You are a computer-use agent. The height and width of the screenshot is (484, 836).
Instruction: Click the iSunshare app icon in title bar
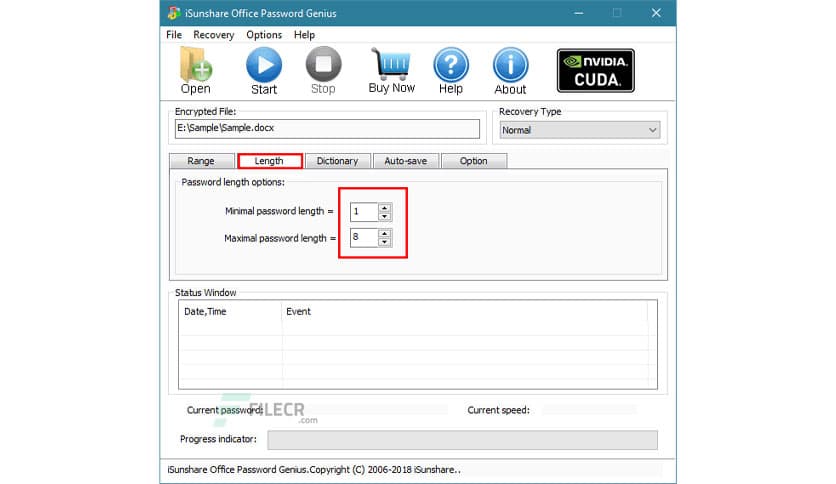pos(174,13)
